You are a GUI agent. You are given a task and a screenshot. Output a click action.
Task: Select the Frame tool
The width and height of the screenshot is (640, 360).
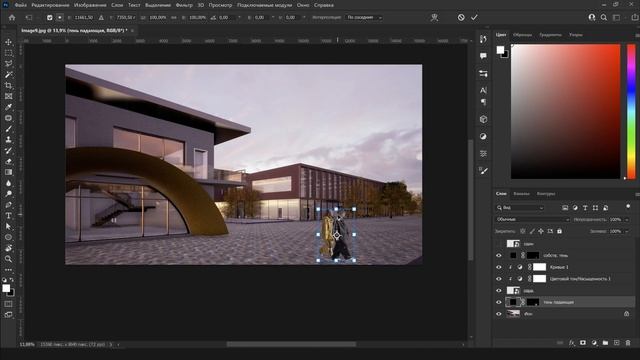click(8, 96)
